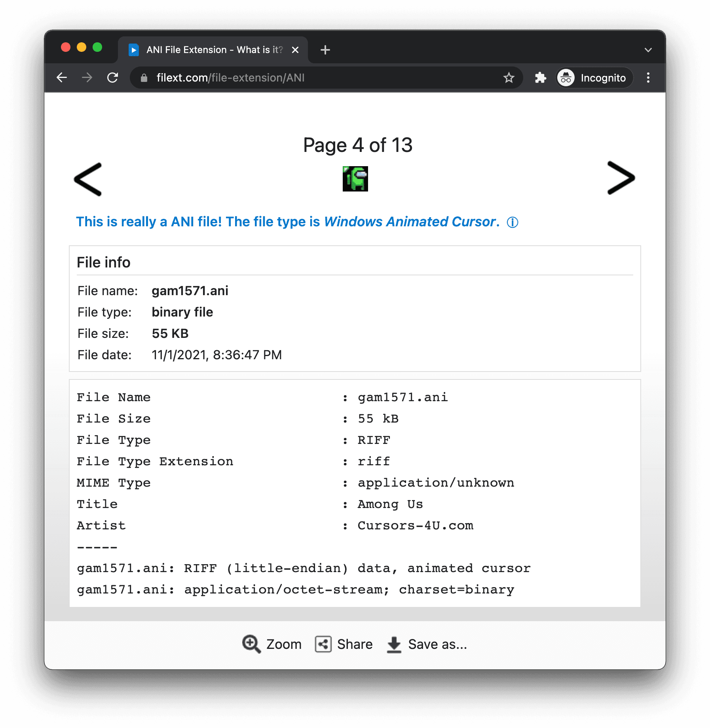Screen dimensions: 710x728
Task: Open a new tab with the plus button
Action: (x=325, y=50)
